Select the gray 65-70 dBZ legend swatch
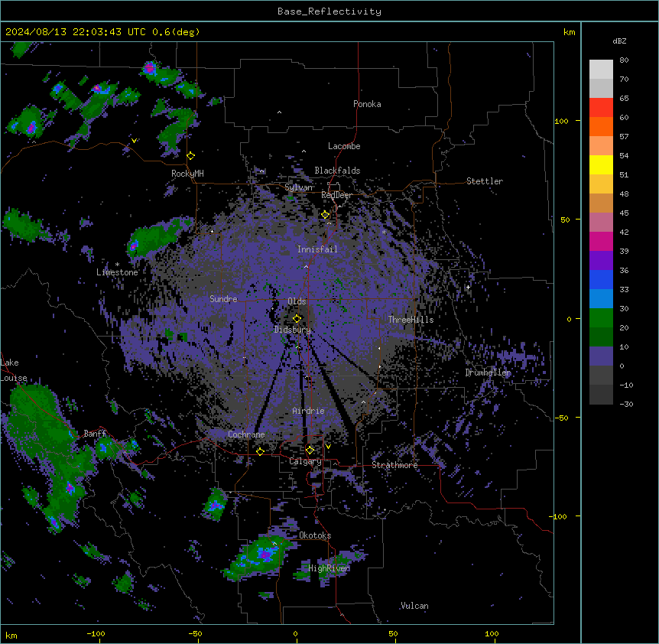The height and width of the screenshot is (644, 659). 601,88
